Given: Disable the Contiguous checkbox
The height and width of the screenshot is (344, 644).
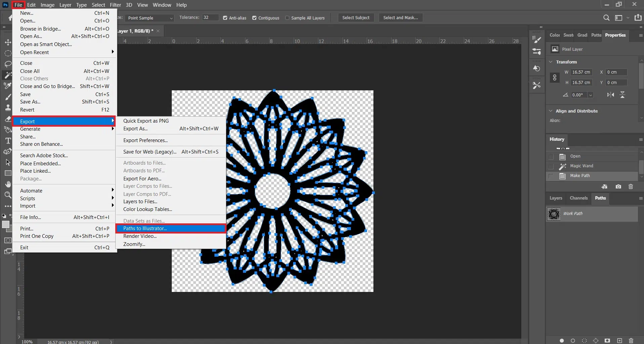Looking at the screenshot, I should [x=254, y=18].
